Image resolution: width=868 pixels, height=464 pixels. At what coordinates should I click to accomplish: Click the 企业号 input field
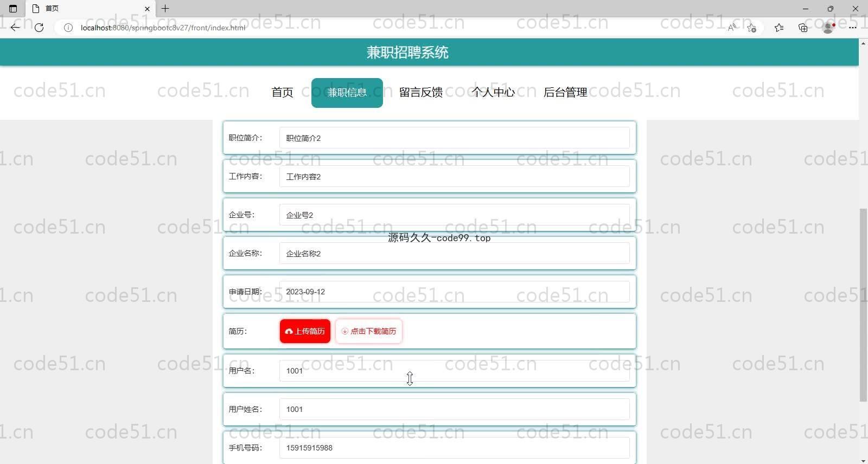[455, 215]
